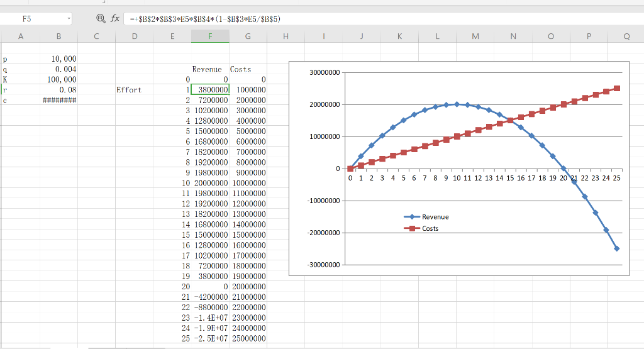Click the horizontal axis label 15
The width and height of the screenshot is (644, 349).
[510, 178]
